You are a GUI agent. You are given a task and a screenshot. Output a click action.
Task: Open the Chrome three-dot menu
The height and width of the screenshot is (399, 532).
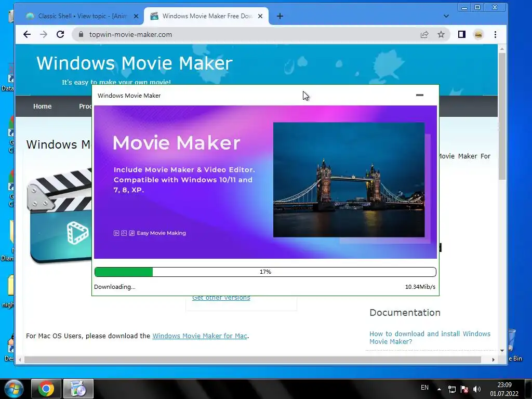(495, 34)
